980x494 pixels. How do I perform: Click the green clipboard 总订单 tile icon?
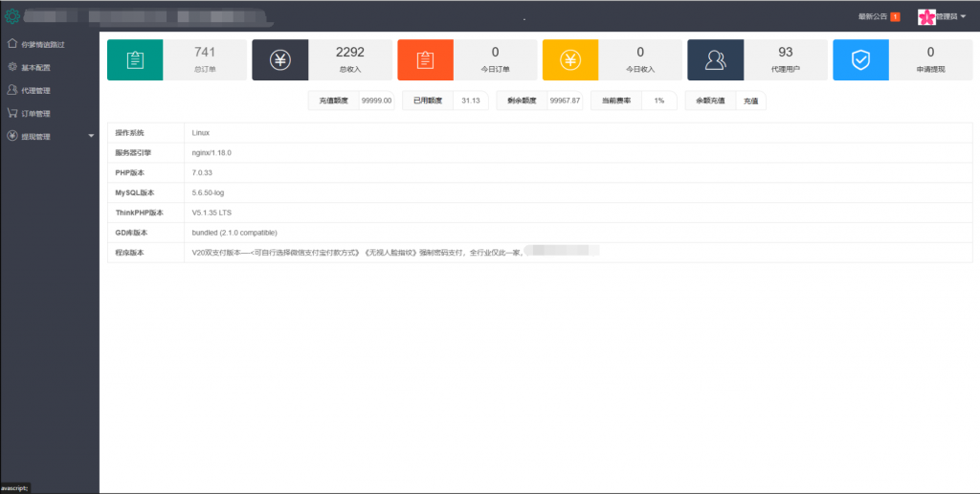[x=135, y=60]
